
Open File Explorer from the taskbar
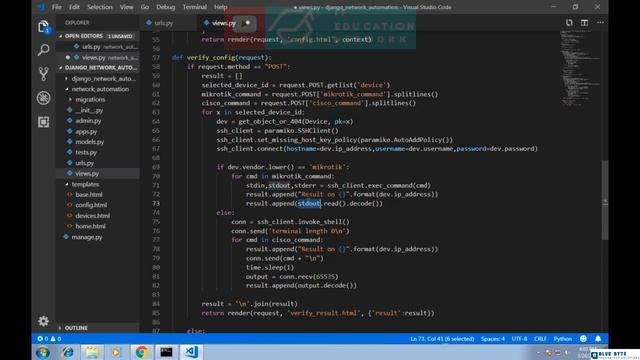point(92,352)
